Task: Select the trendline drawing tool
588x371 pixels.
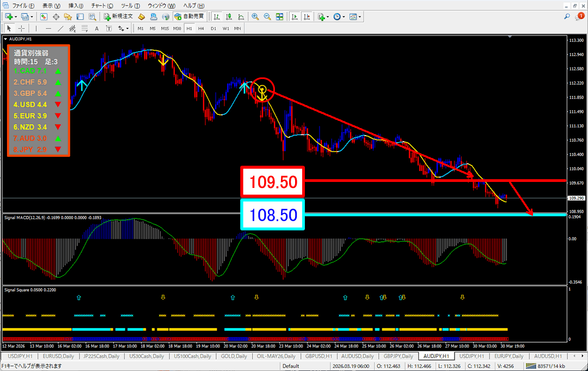Action: [60, 28]
